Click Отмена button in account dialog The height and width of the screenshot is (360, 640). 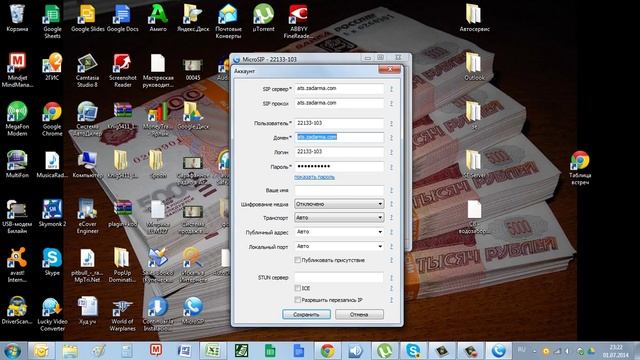click(359, 314)
